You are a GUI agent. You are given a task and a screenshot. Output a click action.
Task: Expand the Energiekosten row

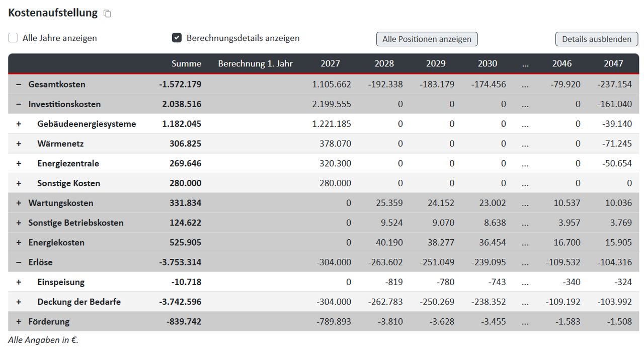pos(19,242)
